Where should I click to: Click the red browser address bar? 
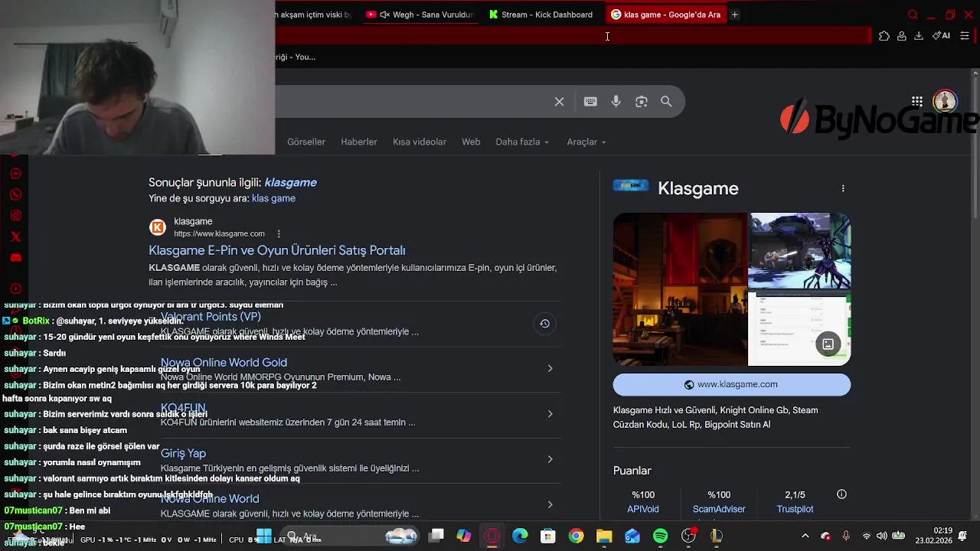(x=574, y=36)
